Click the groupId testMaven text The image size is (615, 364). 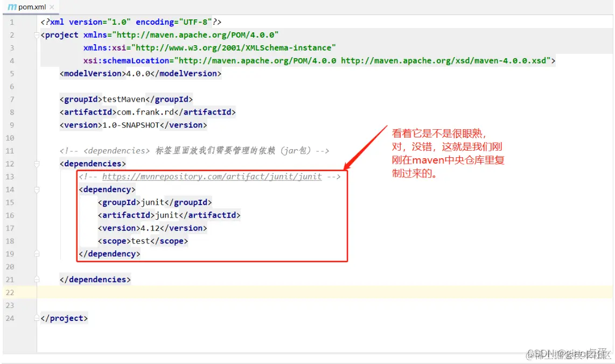124,99
